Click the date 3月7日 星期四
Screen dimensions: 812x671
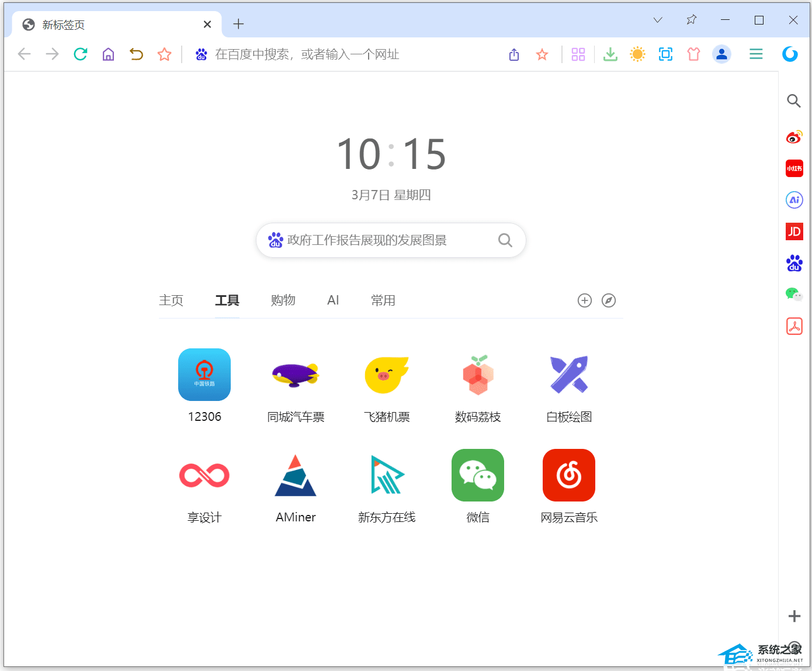coord(391,195)
